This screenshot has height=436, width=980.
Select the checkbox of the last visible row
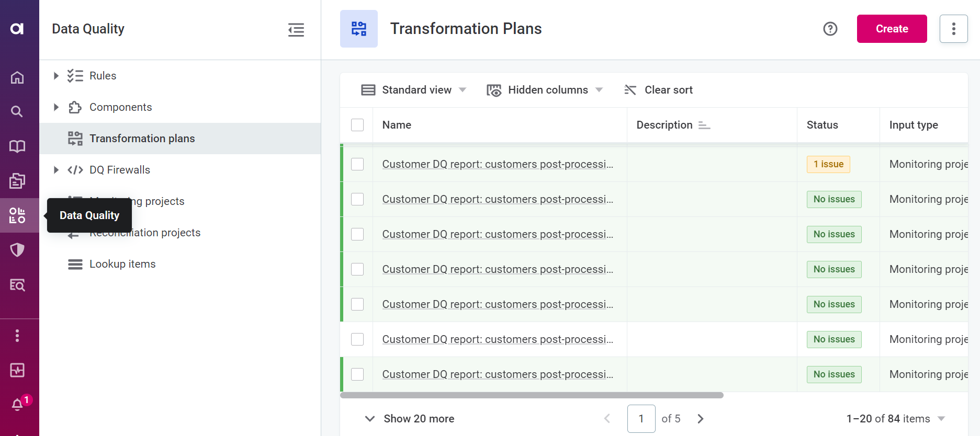(357, 374)
